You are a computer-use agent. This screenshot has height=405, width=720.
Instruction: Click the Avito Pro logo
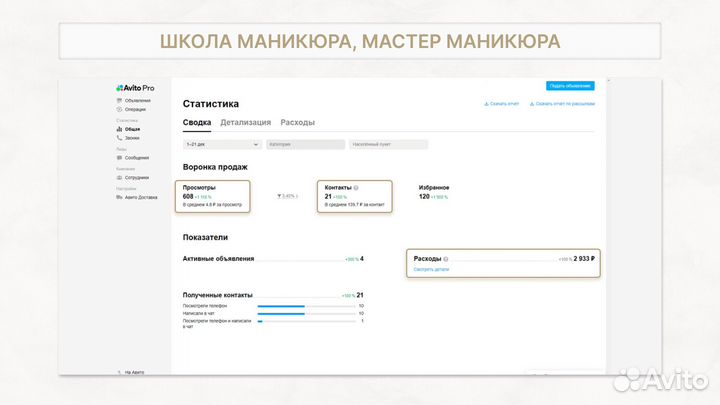point(135,88)
